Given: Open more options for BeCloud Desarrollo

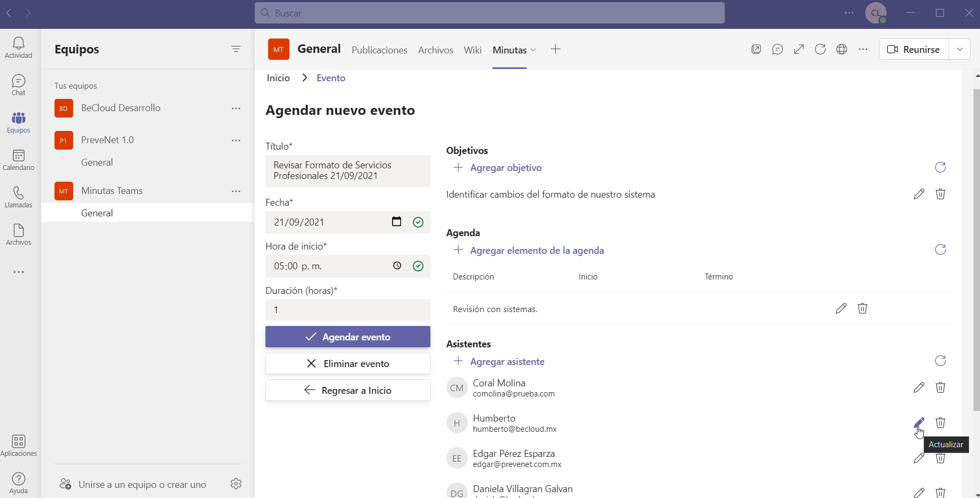Looking at the screenshot, I should [236, 108].
